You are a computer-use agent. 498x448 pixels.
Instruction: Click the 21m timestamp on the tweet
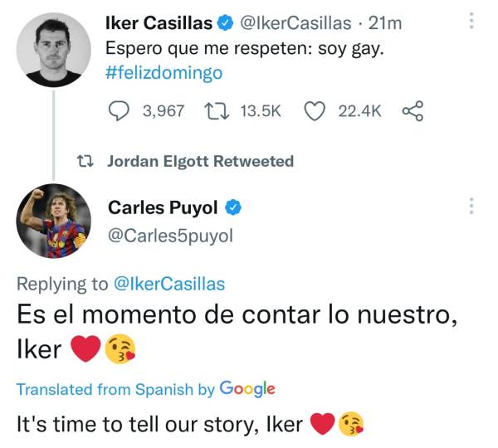384,23
